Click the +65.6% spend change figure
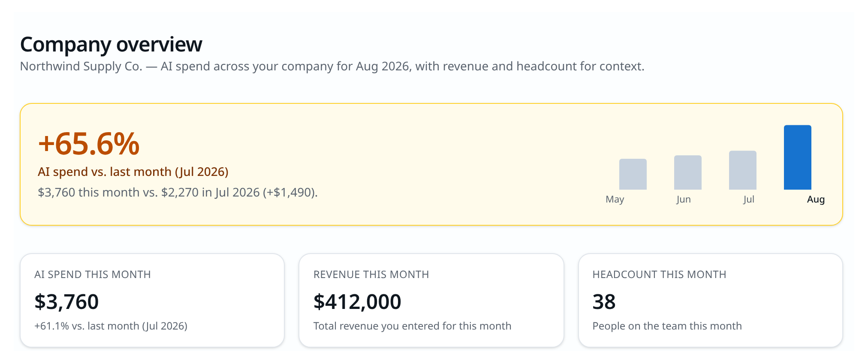Screen dimensions: 868x363 pyautogui.click(x=89, y=143)
